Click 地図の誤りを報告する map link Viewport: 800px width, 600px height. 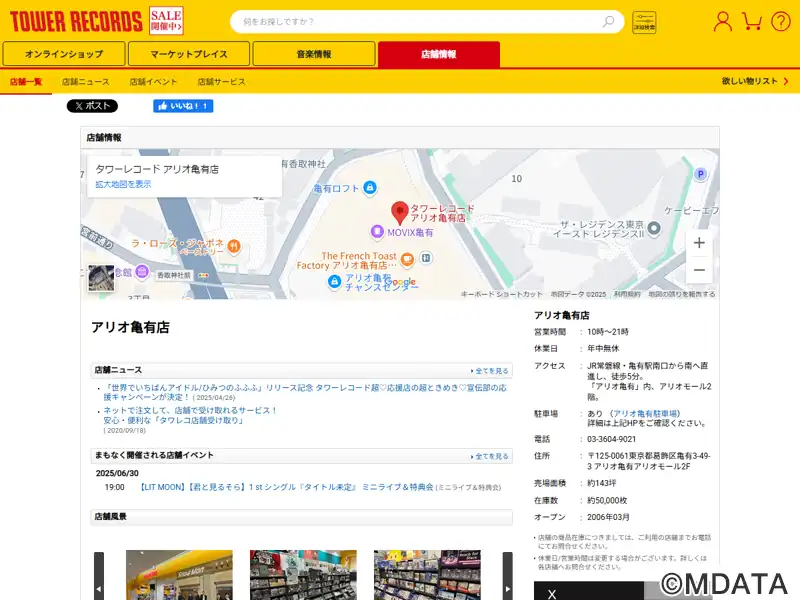[x=682, y=294]
